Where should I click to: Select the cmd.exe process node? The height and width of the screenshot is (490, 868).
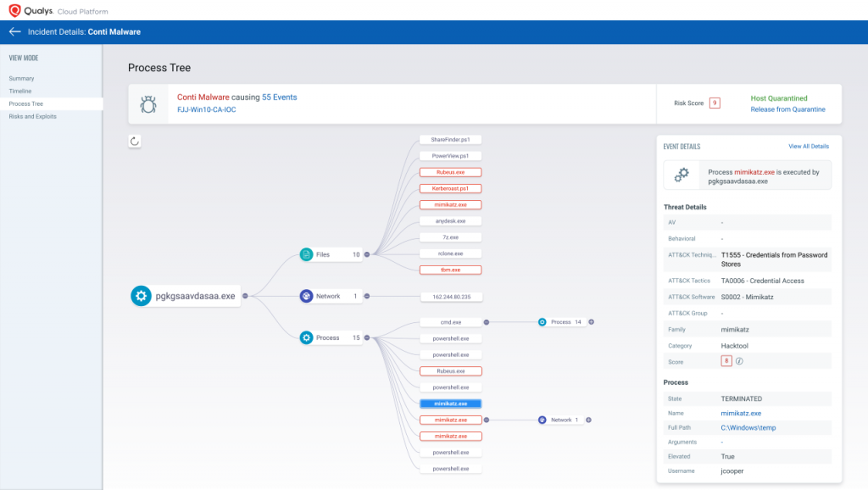coord(451,322)
